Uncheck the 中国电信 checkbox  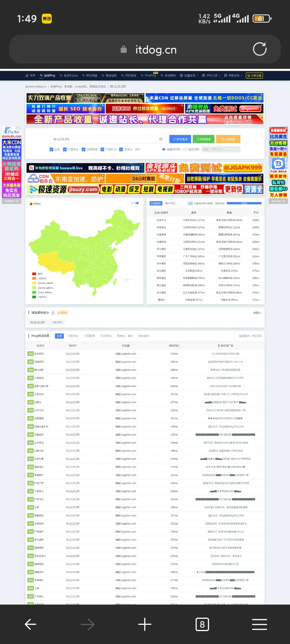65,149
